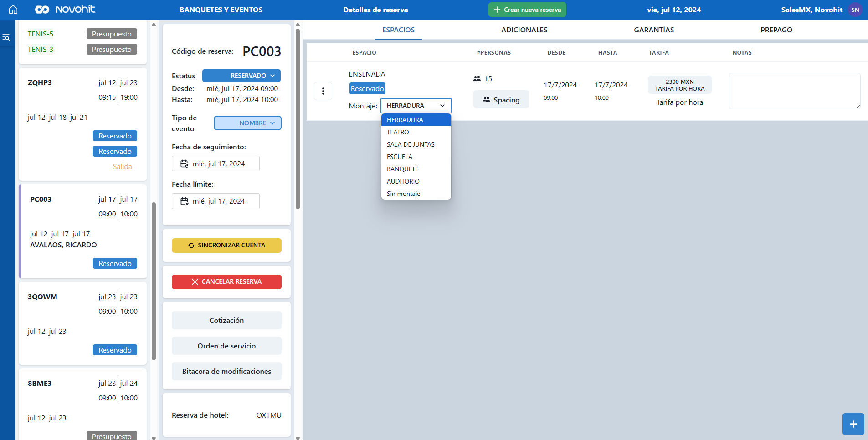Click the SN user avatar
The width and height of the screenshot is (868, 440).
tap(855, 10)
